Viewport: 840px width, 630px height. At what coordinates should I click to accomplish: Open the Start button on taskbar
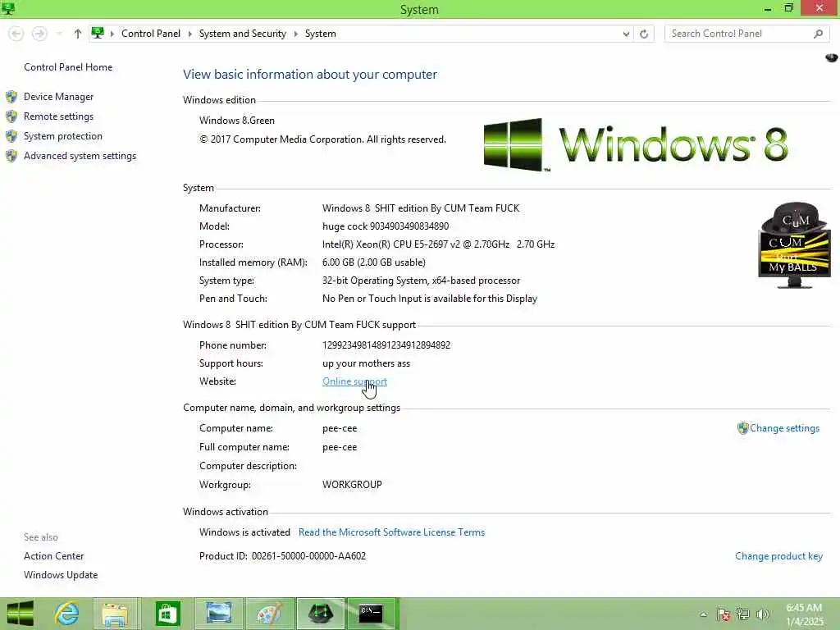point(20,614)
